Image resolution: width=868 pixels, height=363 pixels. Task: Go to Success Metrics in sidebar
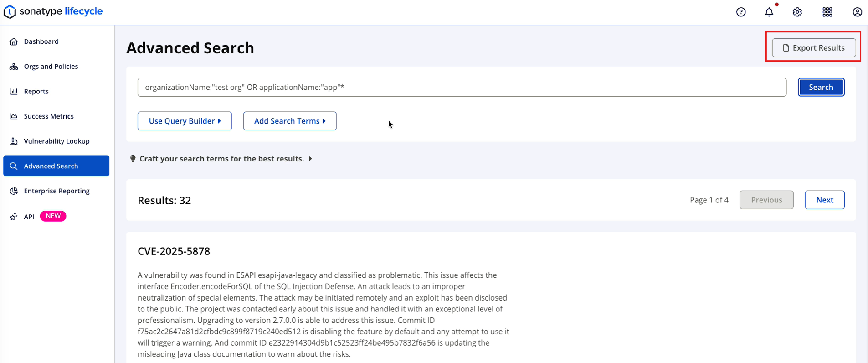coord(48,116)
